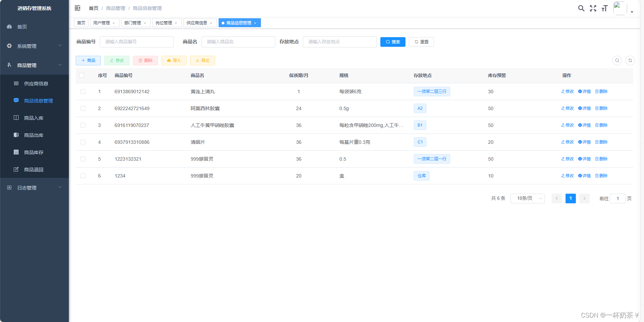644x322 pixels.
Task: Click the 仓库 location tag
Action: tap(422, 176)
